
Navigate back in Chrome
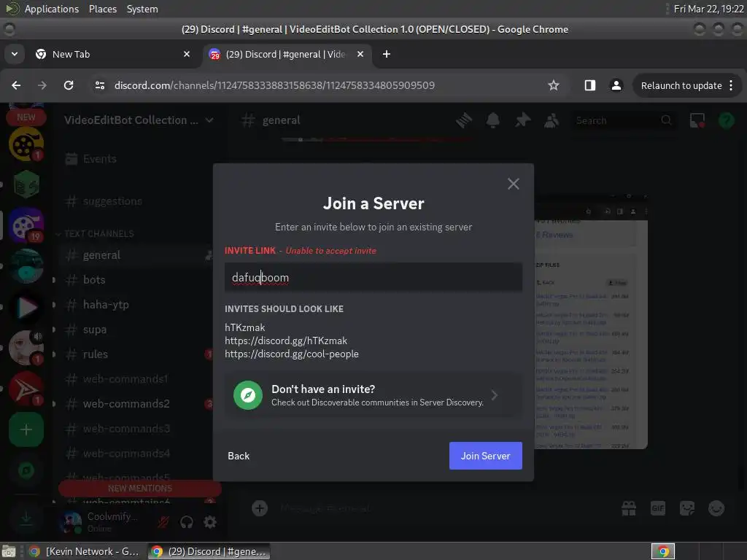16,85
